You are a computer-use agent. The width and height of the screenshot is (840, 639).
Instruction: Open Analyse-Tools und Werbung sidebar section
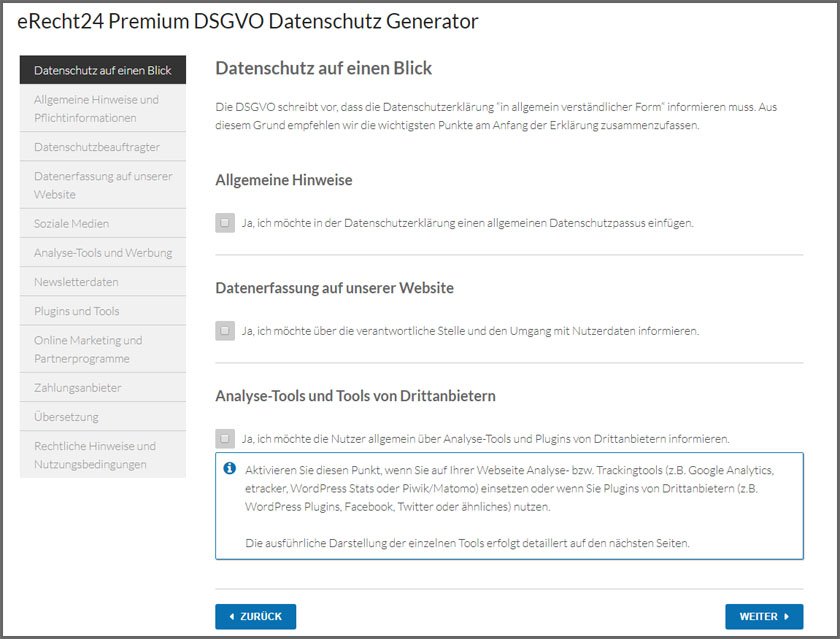pos(103,253)
